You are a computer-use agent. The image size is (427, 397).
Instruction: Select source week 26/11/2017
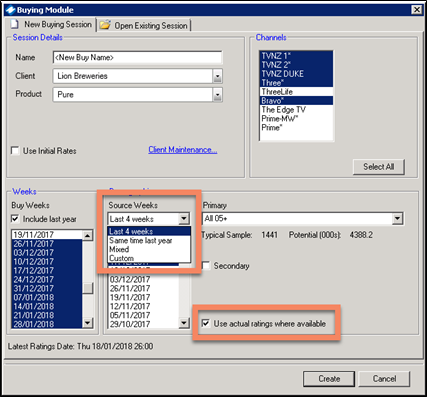coord(144,289)
